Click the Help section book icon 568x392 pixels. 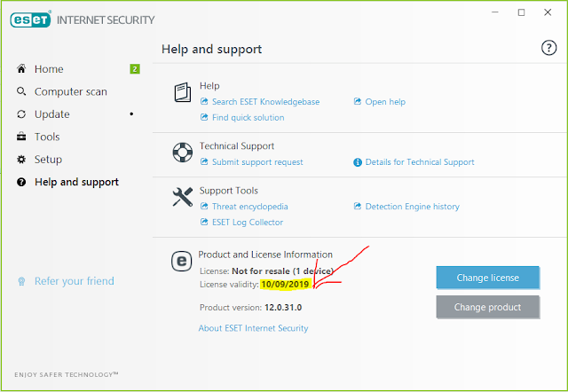coord(183,92)
